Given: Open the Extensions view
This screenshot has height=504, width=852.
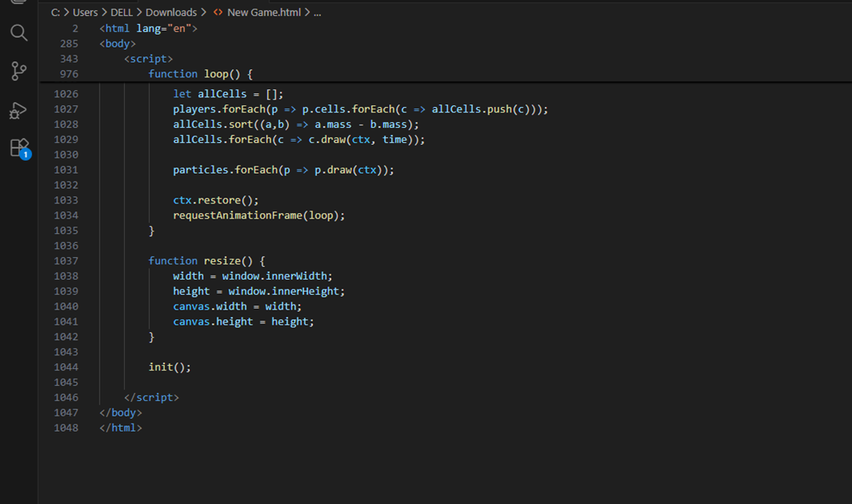Looking at the screenshot, I should (19, 149).
